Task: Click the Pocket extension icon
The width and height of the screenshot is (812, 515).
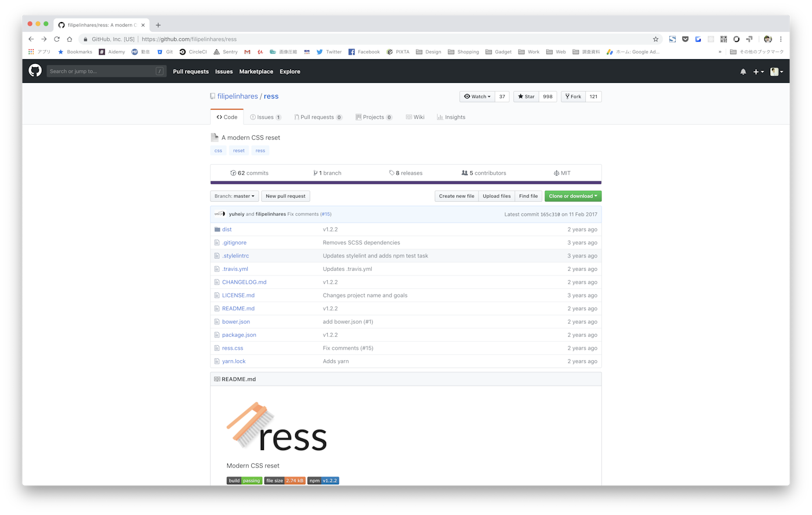Action: (685, 39)
